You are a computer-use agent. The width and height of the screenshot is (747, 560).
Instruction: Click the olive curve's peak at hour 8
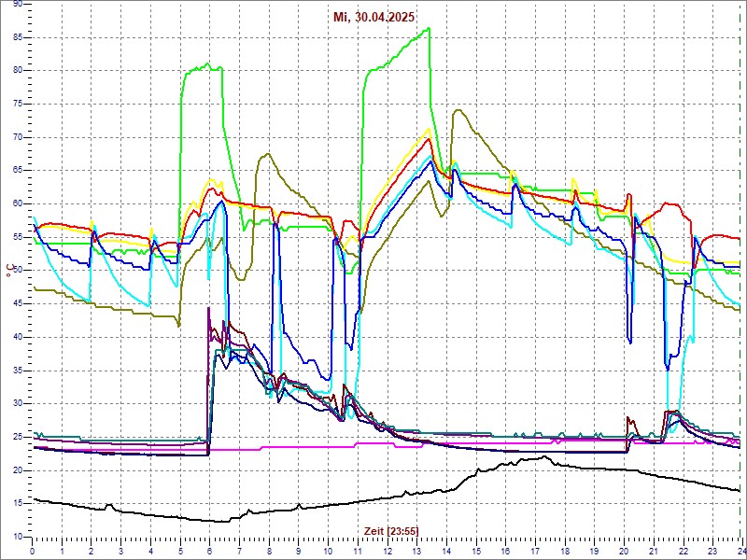tap(268, 154)
